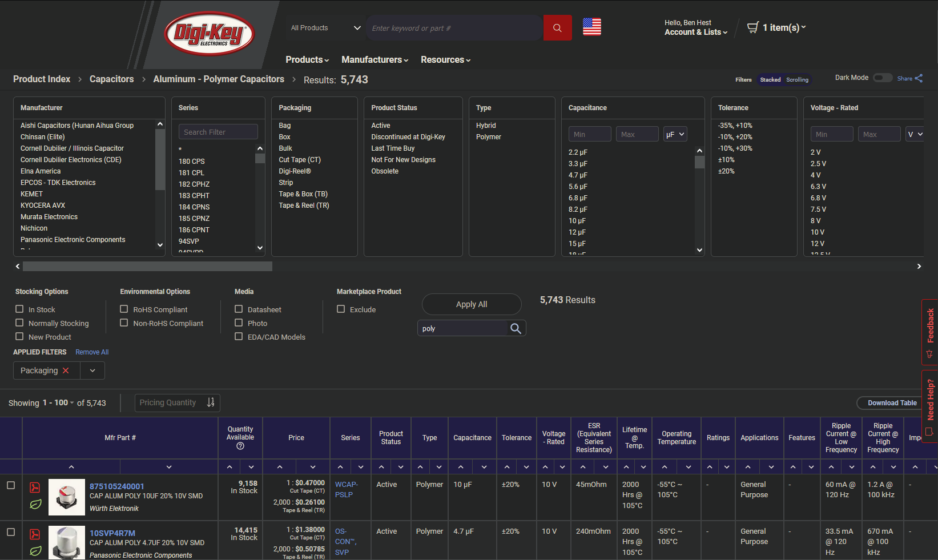Click the Digi-Key logo

pyautogui.click(x=210, y=33)
